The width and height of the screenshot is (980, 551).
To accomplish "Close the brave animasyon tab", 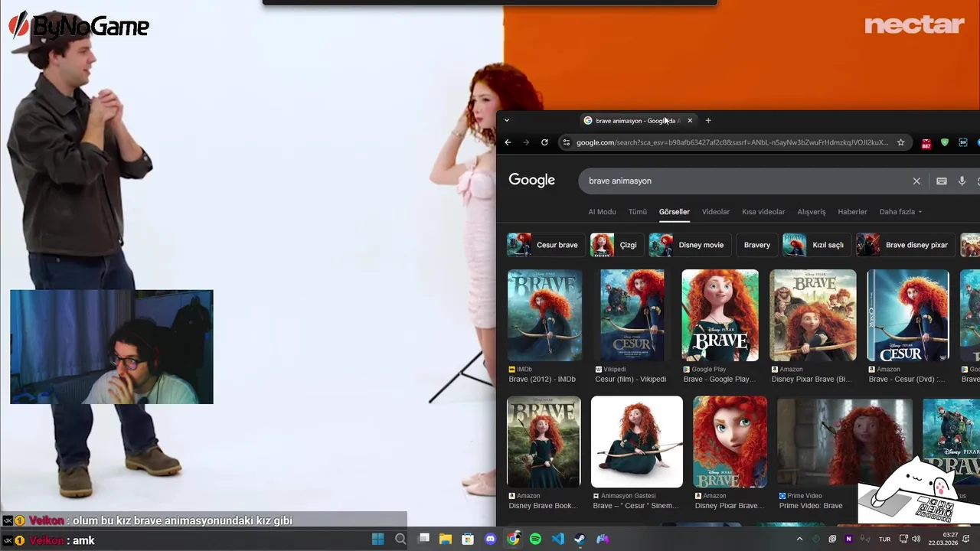I will coord(690,120).
